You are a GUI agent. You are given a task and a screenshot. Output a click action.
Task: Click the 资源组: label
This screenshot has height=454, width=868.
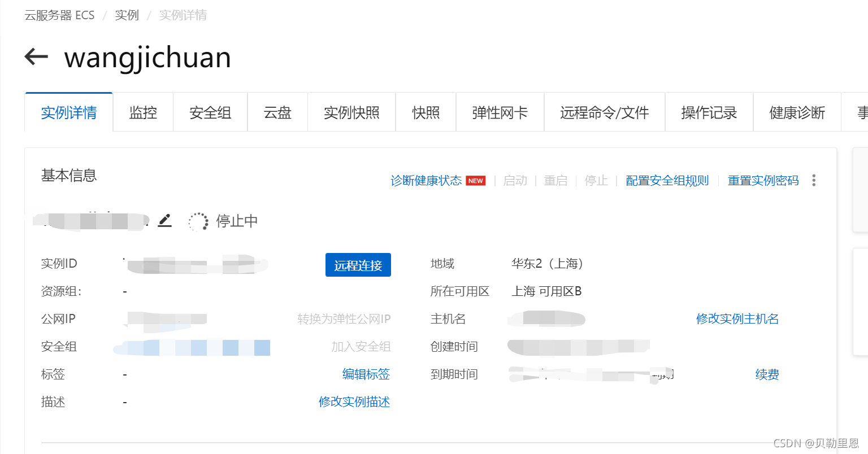coord(61,291)
